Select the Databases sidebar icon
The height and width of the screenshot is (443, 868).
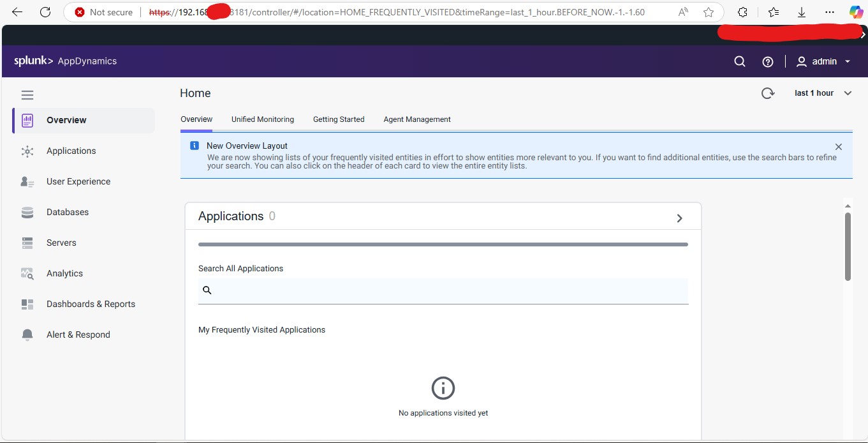27,212
